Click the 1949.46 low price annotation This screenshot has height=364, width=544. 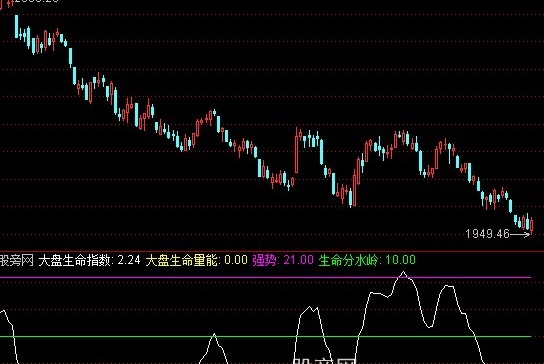point(487,234)
